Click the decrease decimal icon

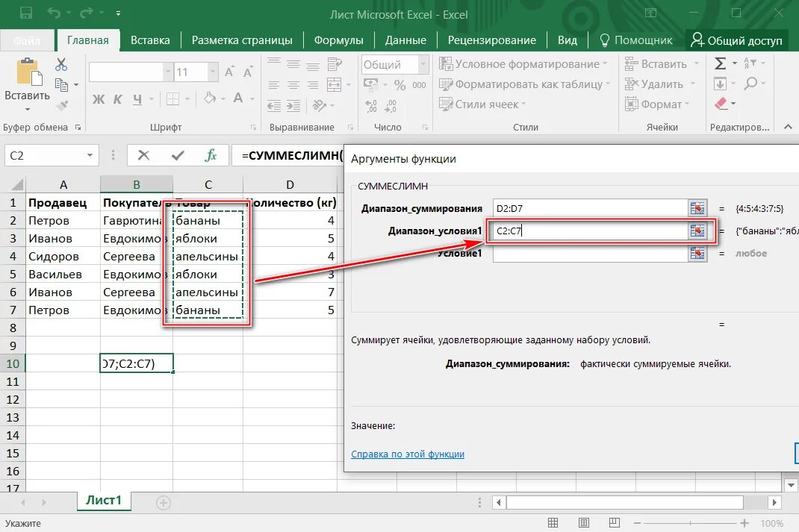(391, 105)
